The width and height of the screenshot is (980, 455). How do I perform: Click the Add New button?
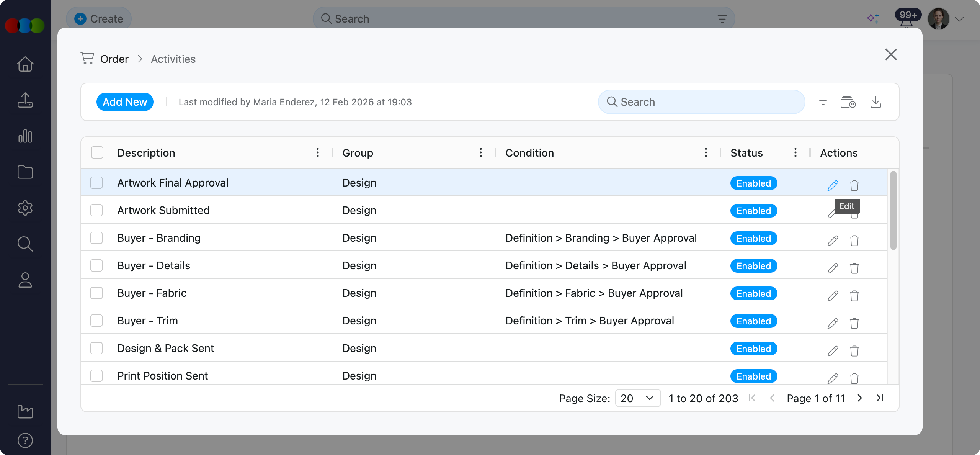point(125,102)
